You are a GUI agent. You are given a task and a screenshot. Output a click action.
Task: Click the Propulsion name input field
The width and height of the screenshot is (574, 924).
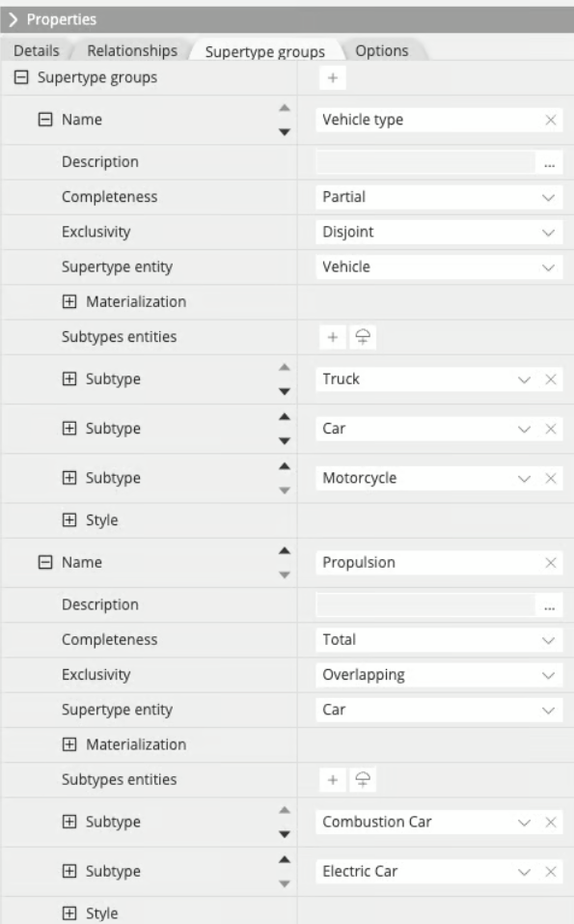click(x=428, y=563)
